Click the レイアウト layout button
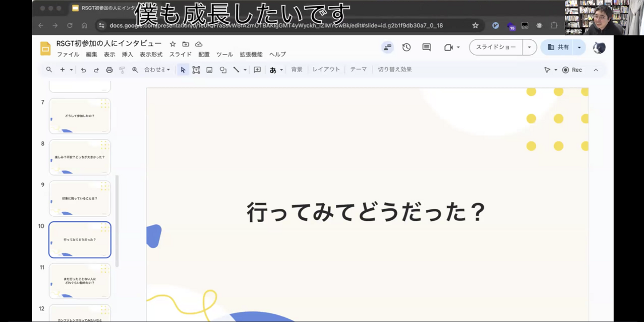 326,69
